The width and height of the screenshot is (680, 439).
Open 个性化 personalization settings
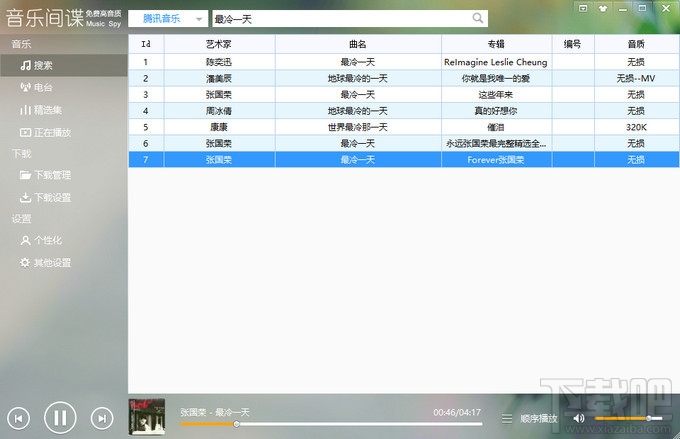[41, 240]
